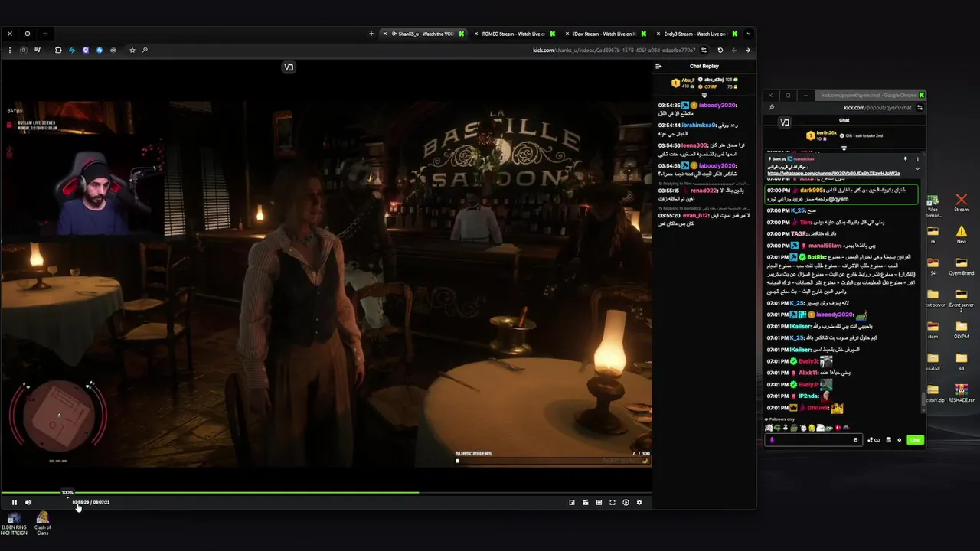Screen dimensions: 980x551
Task: Click the kick.com address bar
Action: (x=614, y=51)
